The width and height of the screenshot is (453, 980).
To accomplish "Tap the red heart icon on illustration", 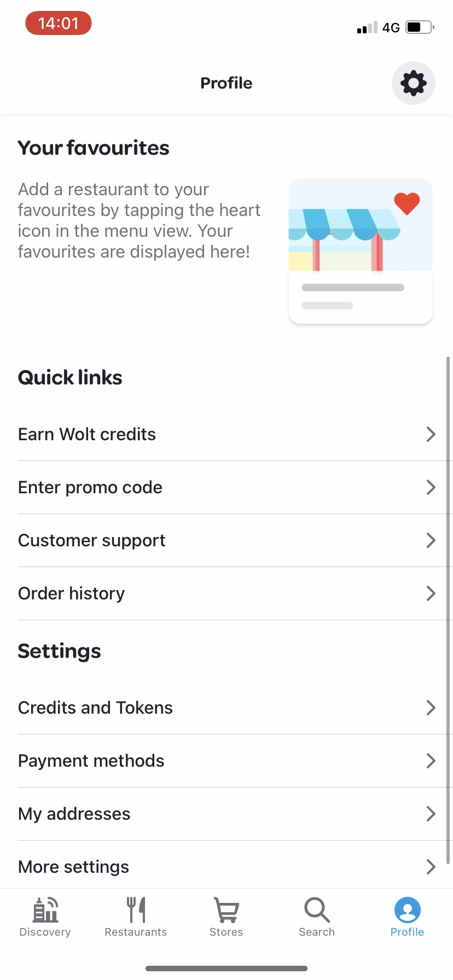I will (x=407, y=203).
